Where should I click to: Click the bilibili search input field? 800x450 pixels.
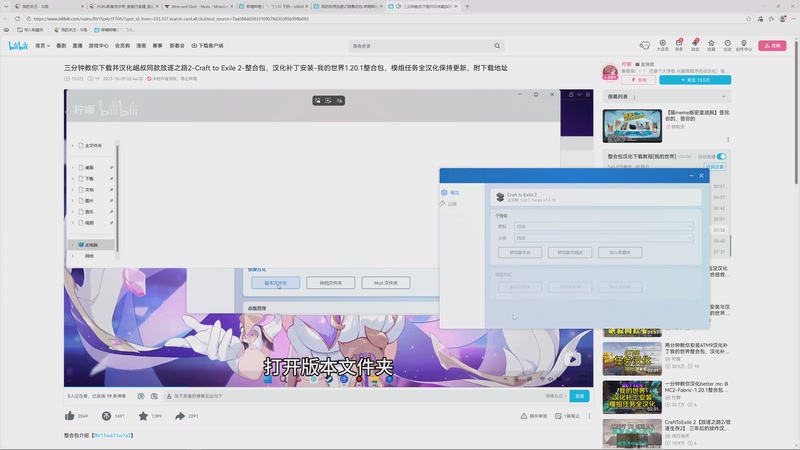pos(421,46)
